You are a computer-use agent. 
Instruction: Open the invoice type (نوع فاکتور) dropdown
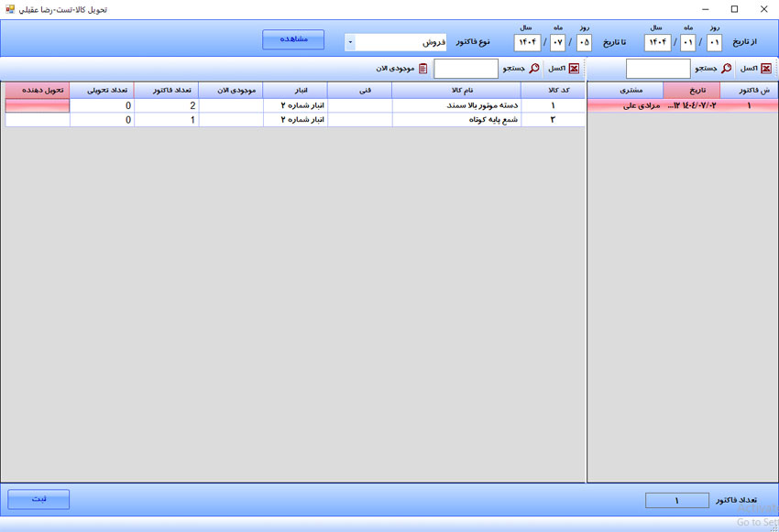(x=350, y=42)
